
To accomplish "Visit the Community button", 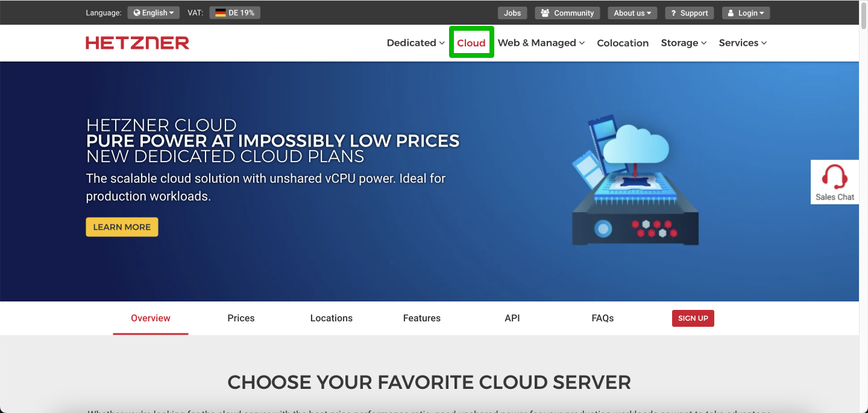I will 568,13.
